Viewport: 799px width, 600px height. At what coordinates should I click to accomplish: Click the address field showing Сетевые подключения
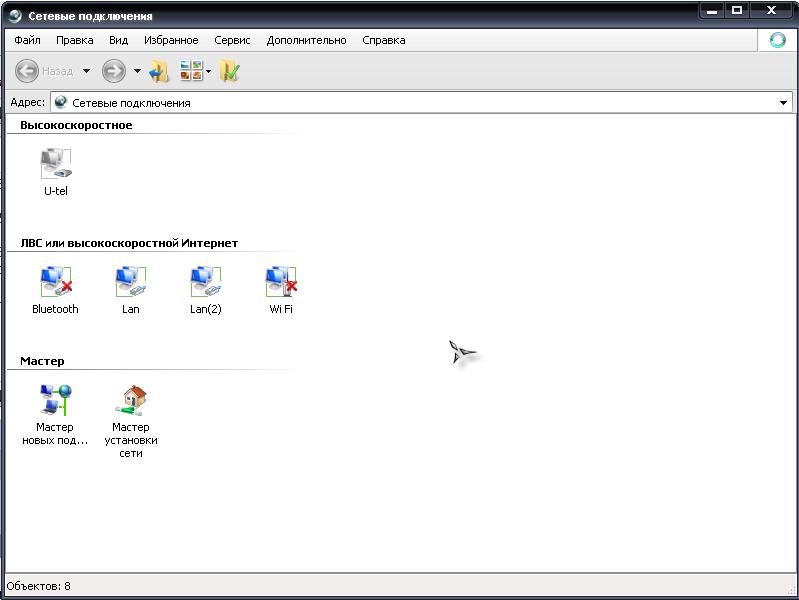coord(421,102)
